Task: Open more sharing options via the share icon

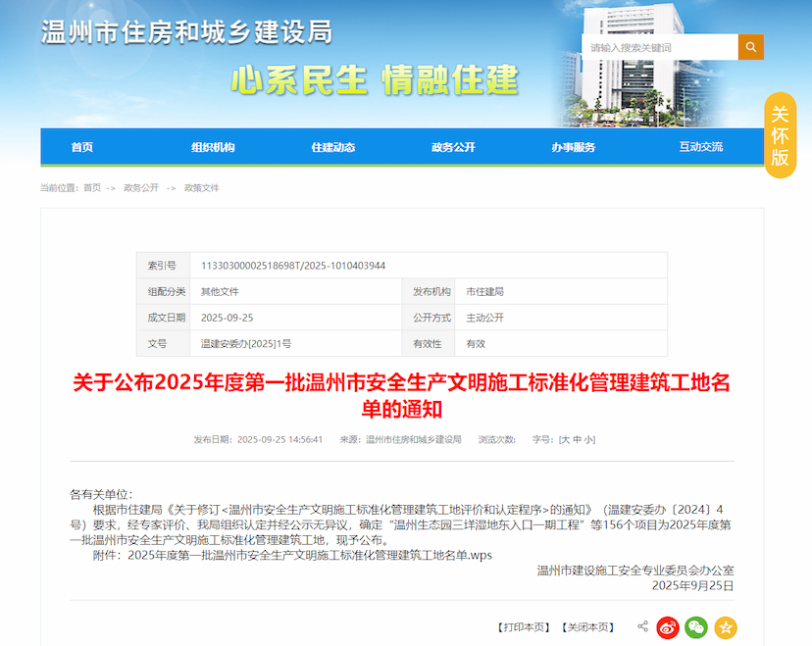Action: click(x=642, y=624)
